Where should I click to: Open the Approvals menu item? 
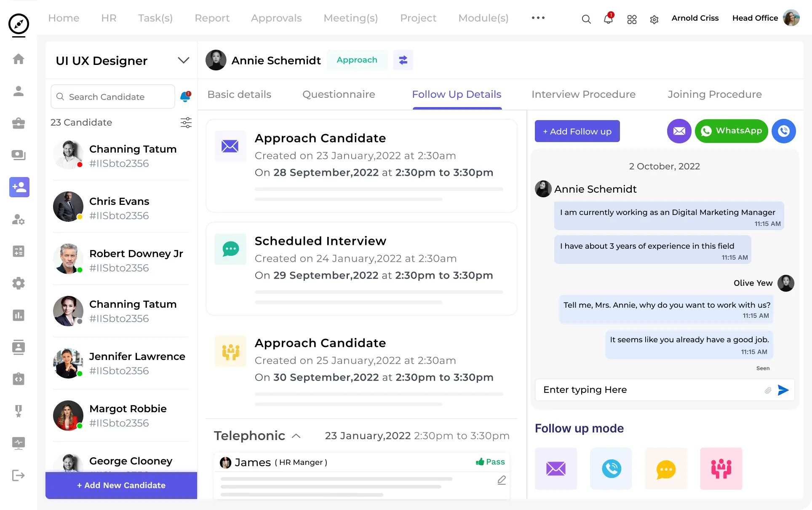[x=276, y=18]
